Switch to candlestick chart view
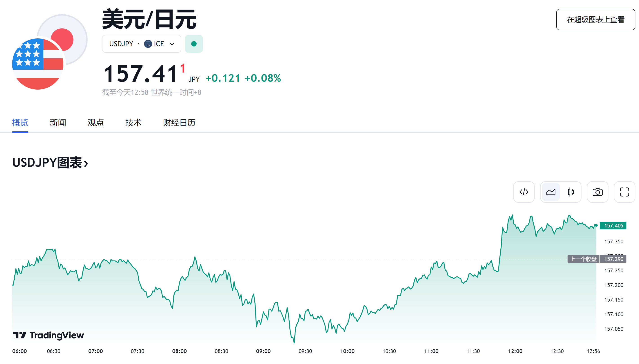Screen dimensions: 639x364 pyautogui.click(x=571, y=192)
